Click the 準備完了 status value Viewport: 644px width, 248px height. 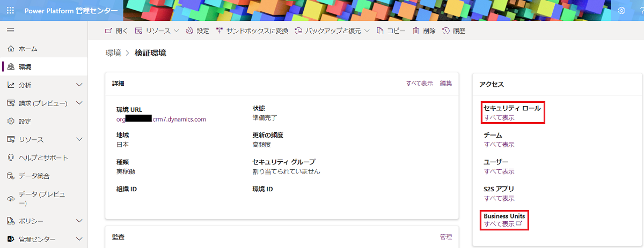click(x=265, y=118)
